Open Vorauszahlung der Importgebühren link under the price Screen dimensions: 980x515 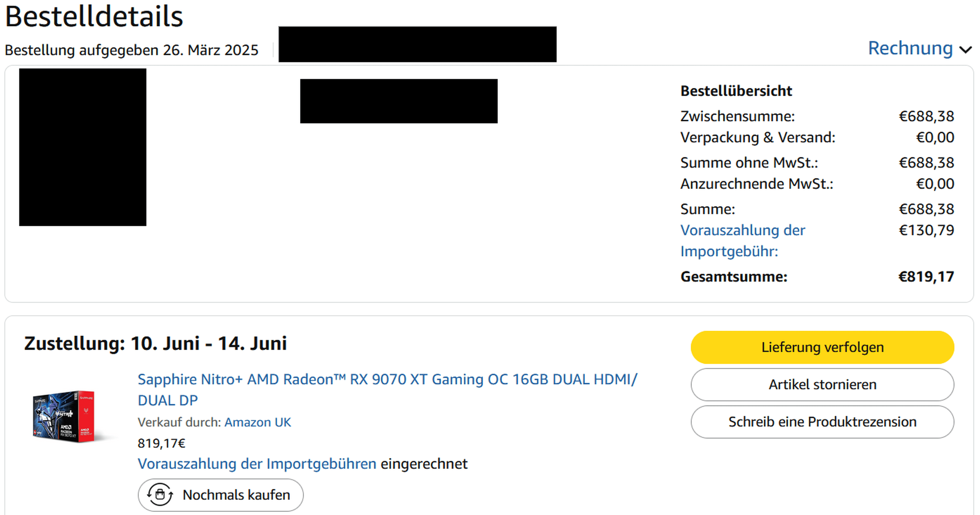click(257, 463)
